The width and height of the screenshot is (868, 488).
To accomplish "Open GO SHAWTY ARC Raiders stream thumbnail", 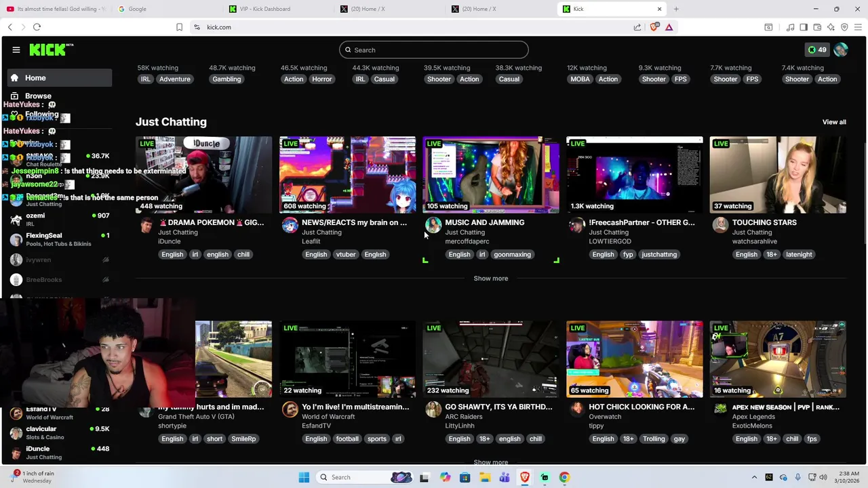I will click(491, 359).
